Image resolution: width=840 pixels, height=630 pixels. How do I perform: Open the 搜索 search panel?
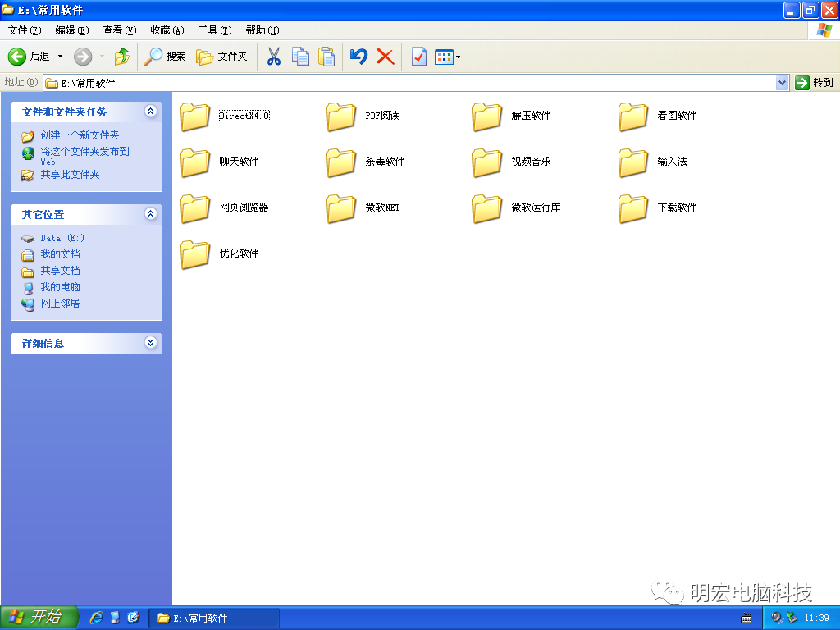[x=165, y=57]
